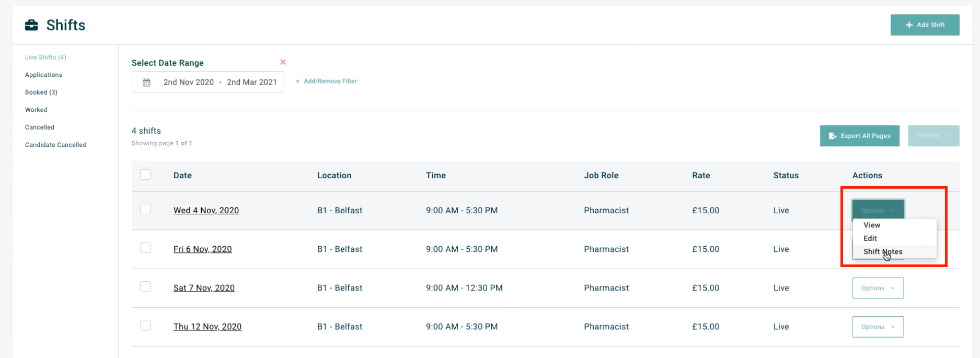Check the box for Wed 4 Nov shift
This screenshot has height=358, width=980.
pos(146,209)
